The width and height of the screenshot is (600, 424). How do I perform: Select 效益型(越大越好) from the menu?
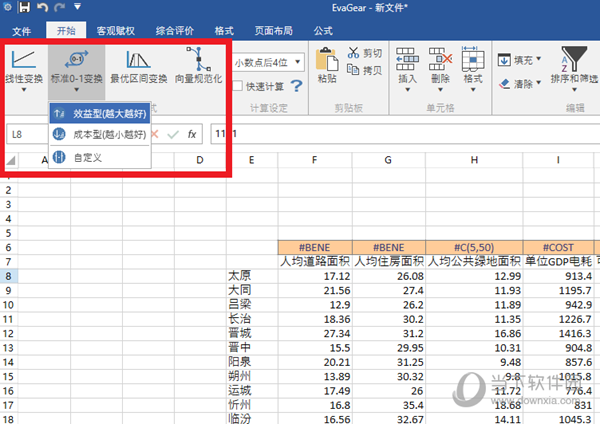(x=100, y=114)
